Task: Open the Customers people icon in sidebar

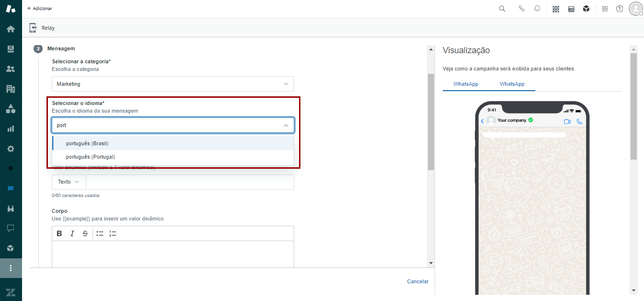Action: (x=11, y=69)
